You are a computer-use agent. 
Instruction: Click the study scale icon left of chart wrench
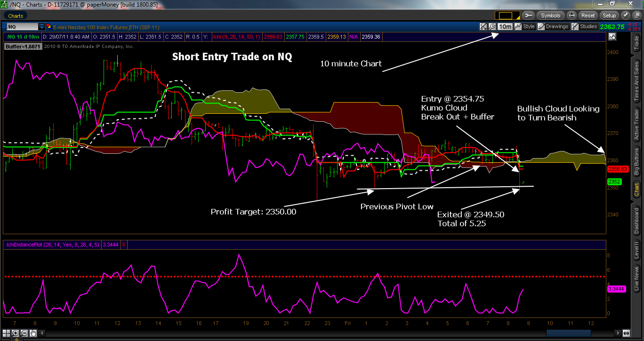click(483, 27)
